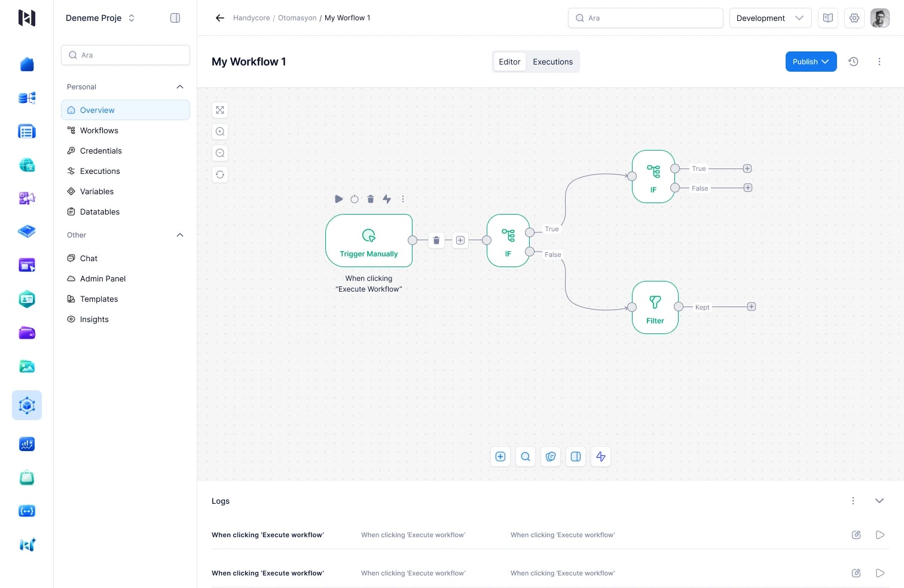Collapse the Logs panel chevron
Screen dimensions: 904x588
879,501
